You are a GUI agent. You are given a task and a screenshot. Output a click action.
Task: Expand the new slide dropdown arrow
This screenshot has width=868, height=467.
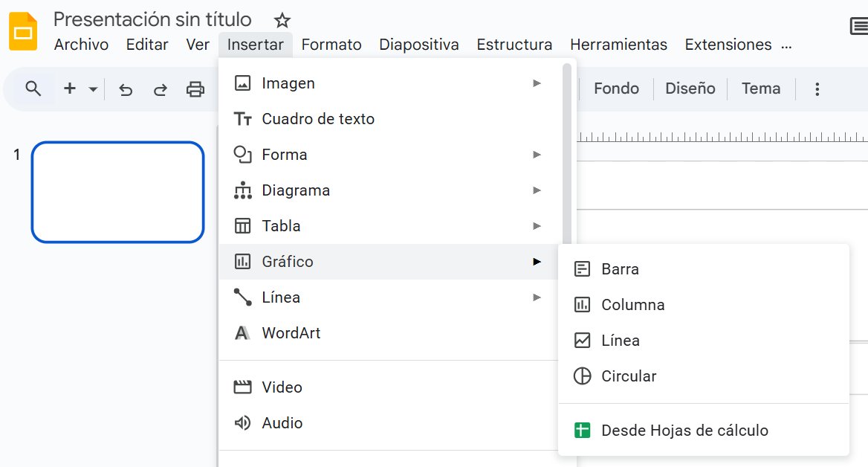(93, 89)
